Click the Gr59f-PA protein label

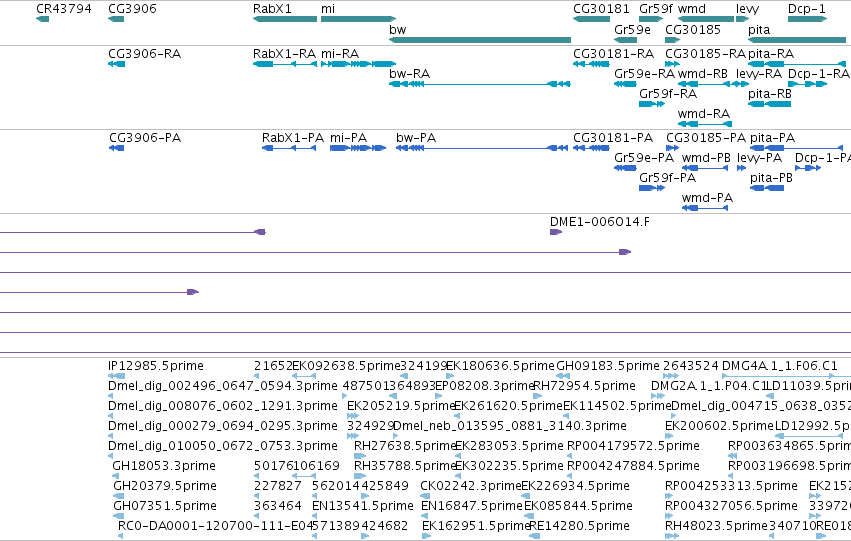[x=667, y=178]
